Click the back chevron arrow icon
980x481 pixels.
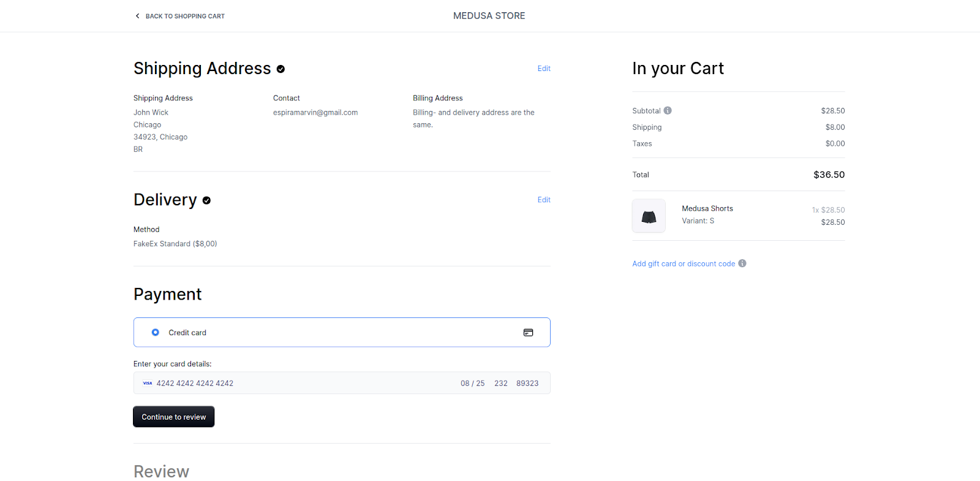(x=137, y=16)
